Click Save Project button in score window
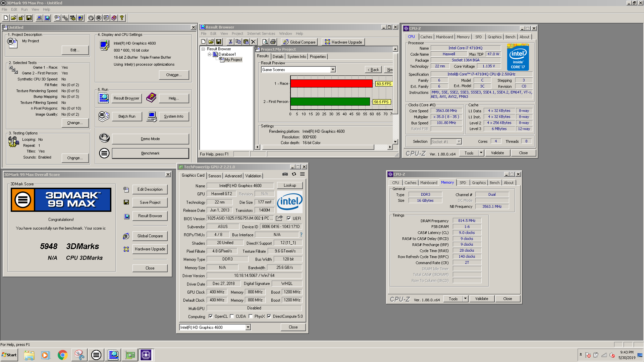The image size is (644, 362). point(150,202)
